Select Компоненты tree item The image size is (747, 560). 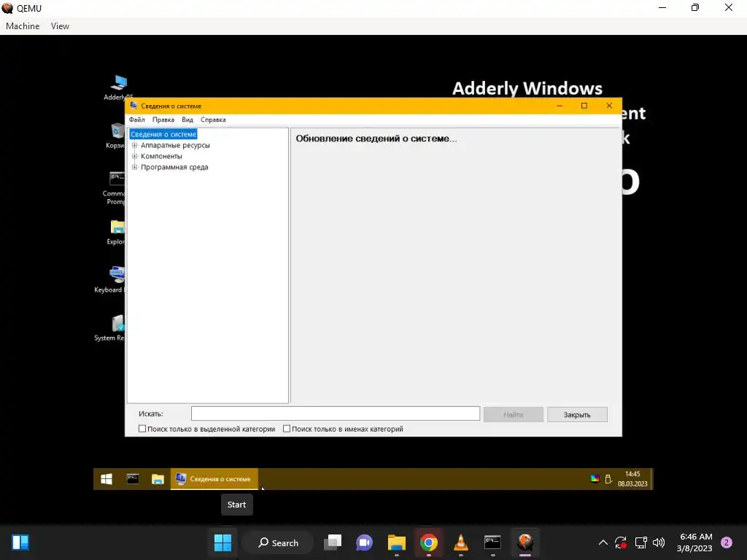[161, 156]
